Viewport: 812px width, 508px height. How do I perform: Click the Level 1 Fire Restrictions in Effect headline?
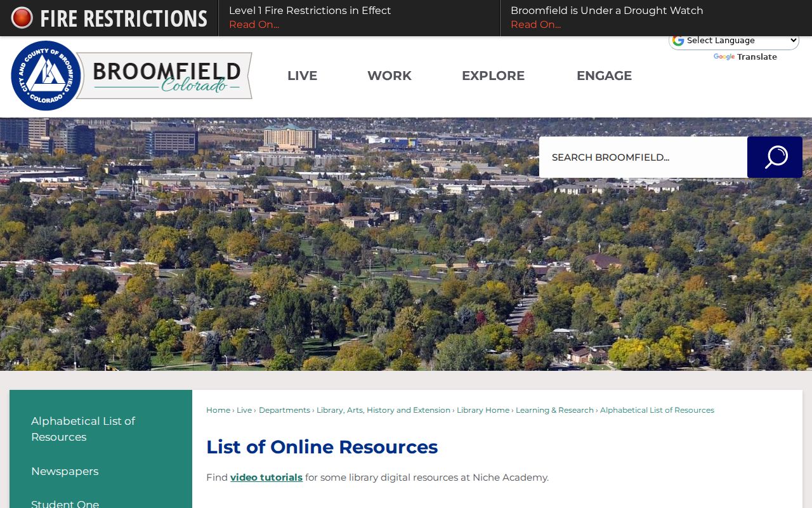310,11
